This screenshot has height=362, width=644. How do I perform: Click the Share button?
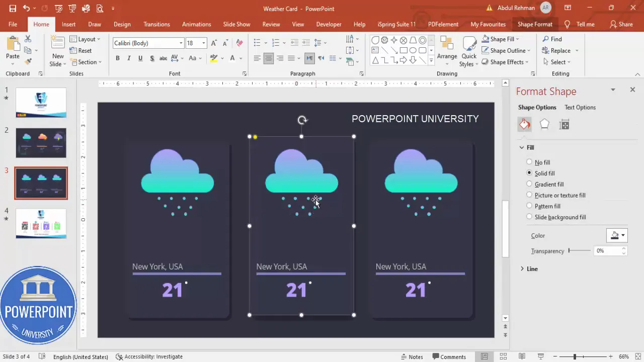pos(621,24)
